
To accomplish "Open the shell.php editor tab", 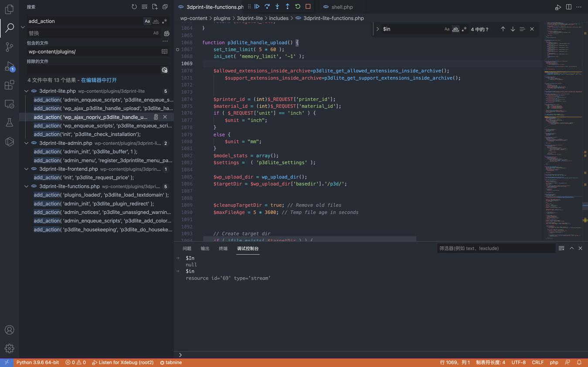I will [x=342, y=7].
